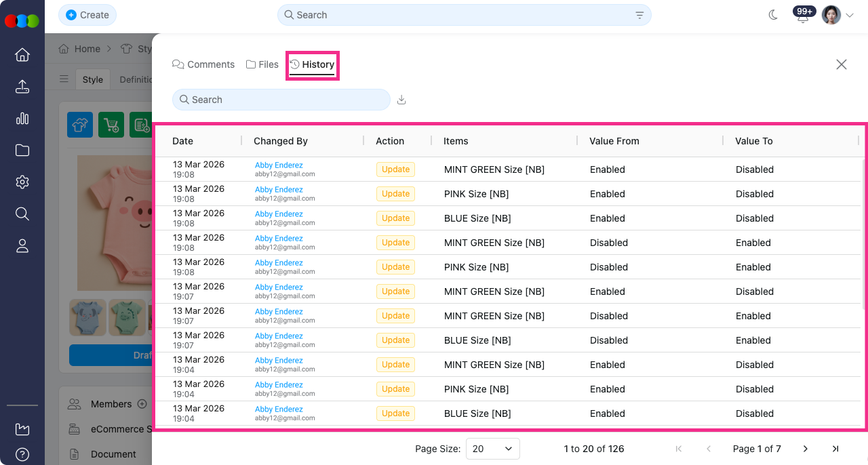Viewport: 868px width, 465px height.
Task: Open the upload icon in sidebar
Action: click(x=22, y=87)
